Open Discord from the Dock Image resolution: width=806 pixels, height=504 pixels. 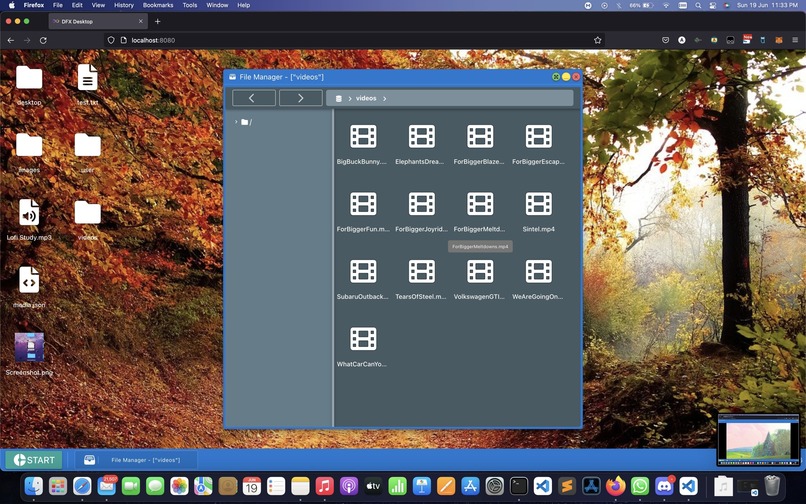(x=664, y=486)
